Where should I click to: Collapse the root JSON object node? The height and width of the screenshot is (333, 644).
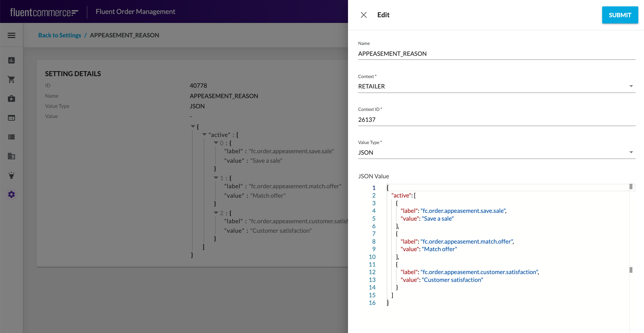(193, 126)
